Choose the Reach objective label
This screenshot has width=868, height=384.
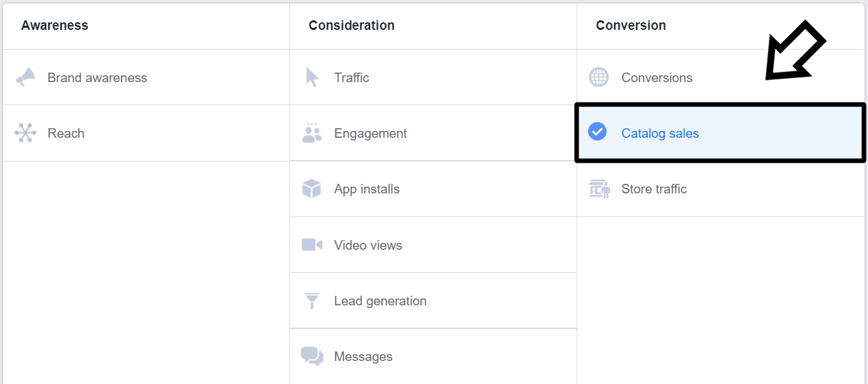[x=66, y=134]
